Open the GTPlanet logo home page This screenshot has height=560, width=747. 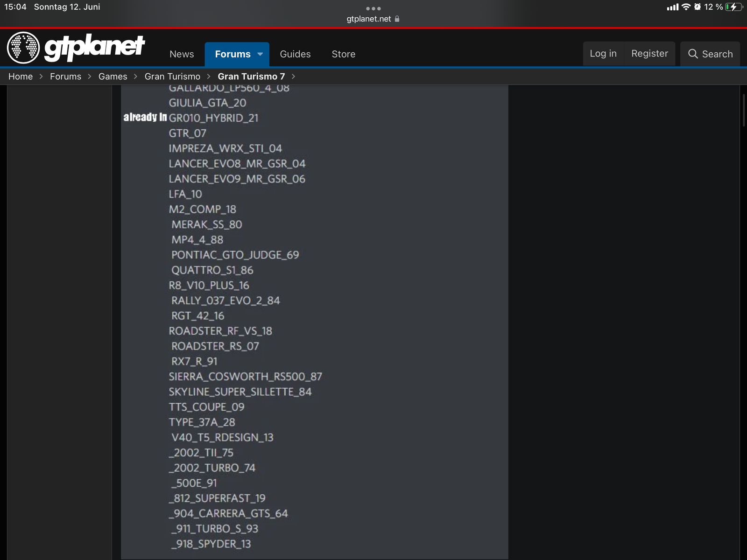76,48
